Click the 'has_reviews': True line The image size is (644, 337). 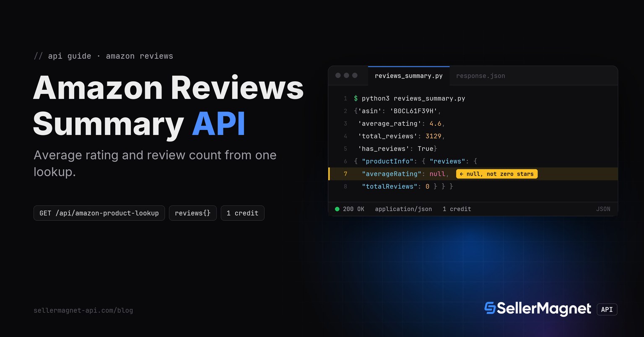point(397,149)
